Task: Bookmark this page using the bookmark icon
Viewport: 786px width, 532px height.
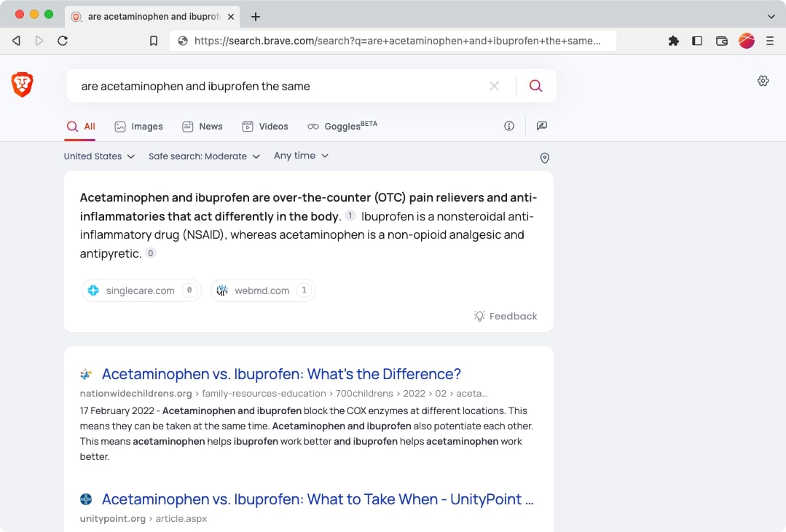Action: 154,41
